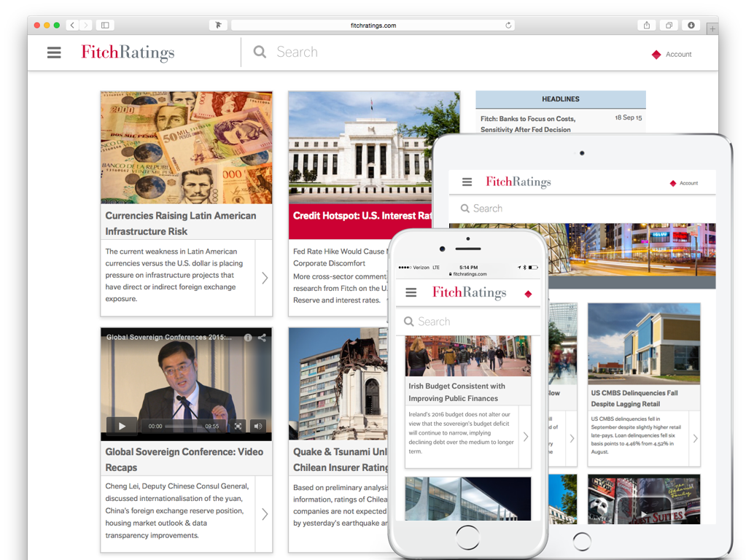The width and height of the screenshot is (746, 560).
Task: Open 'Currencies Raising Latin American Infrastructure Risk' headline
Action: tap(181, 223)
